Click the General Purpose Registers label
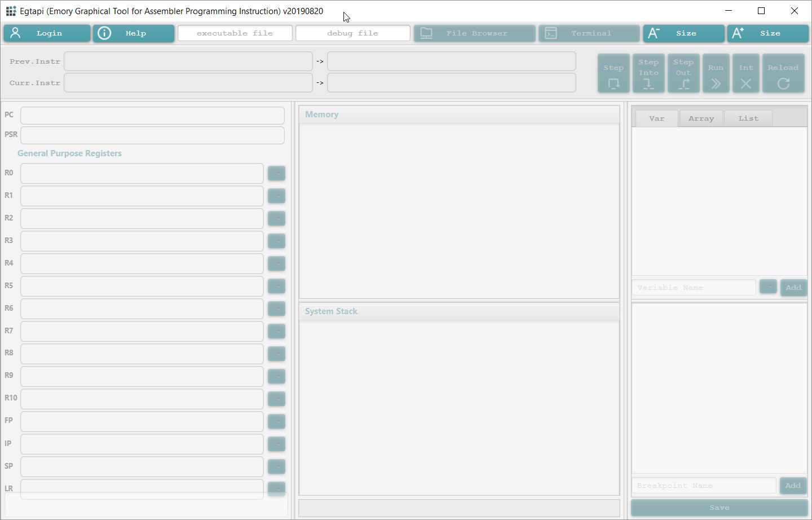Screen dimensions: 812x520 click(69, 153)
